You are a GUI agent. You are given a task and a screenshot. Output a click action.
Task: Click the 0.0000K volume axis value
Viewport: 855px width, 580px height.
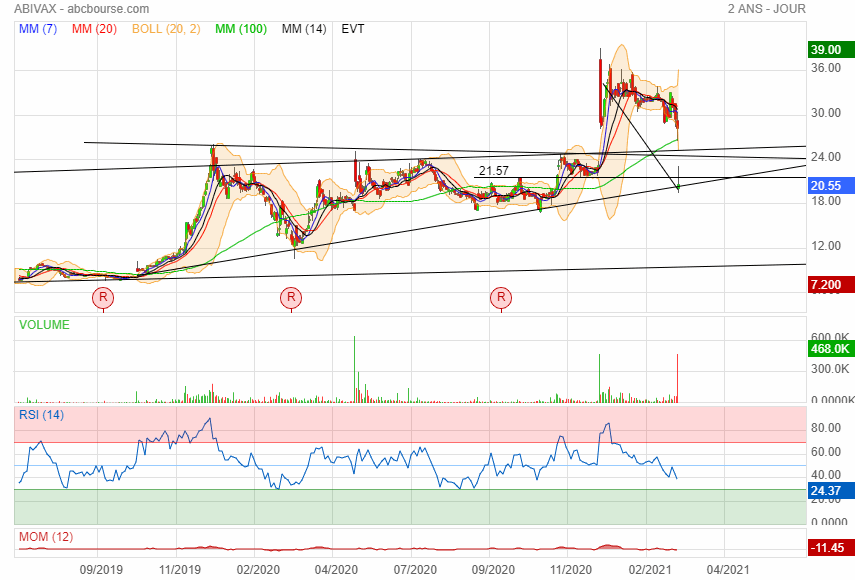833,400
